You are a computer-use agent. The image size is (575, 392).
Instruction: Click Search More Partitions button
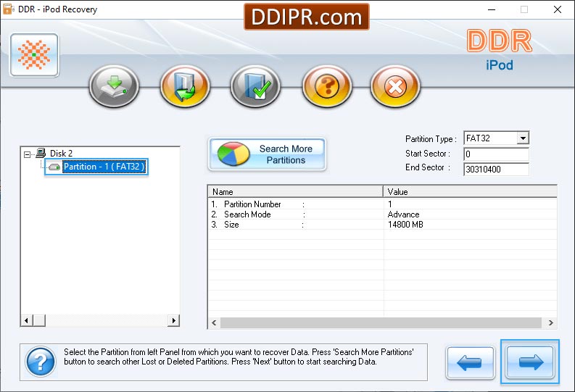[x=268, y=154]
